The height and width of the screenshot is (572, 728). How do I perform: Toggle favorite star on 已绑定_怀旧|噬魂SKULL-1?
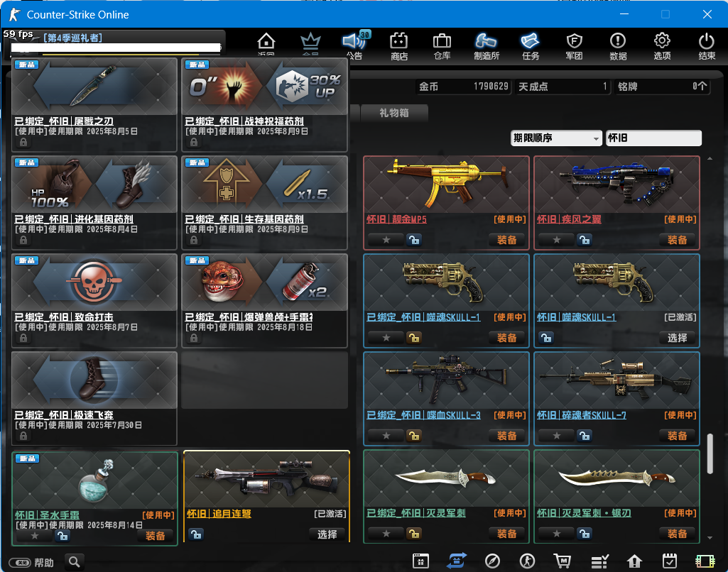[386, 338]
